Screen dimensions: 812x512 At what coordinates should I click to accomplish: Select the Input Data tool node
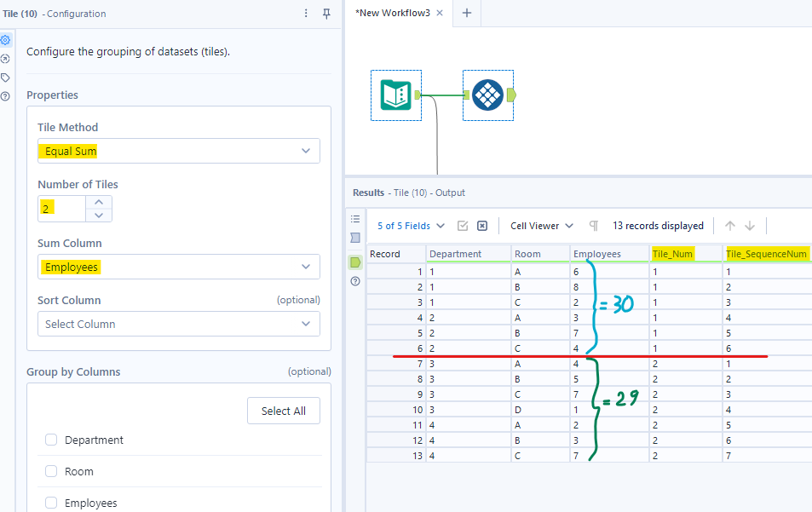396,95
